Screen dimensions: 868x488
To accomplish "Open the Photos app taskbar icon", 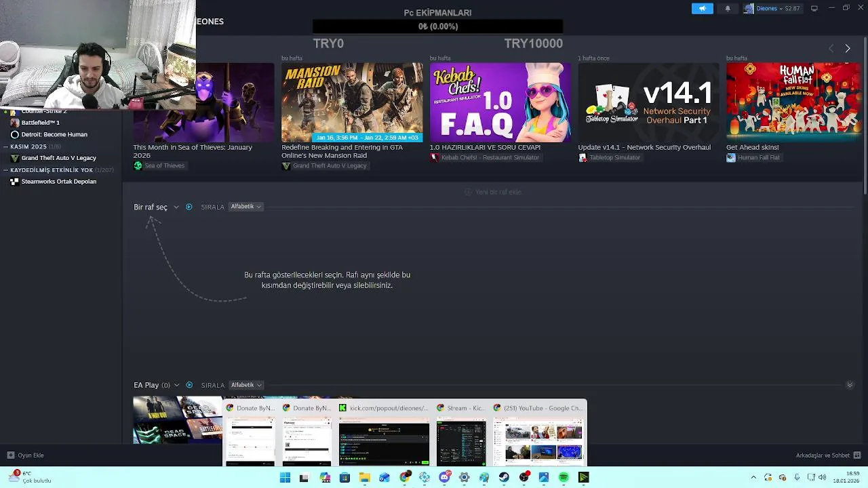I will click(544, 478).
